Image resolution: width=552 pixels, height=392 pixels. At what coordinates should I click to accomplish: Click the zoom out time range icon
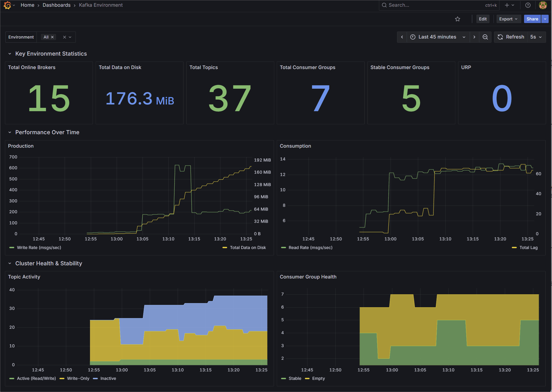(x=485, y=37)
